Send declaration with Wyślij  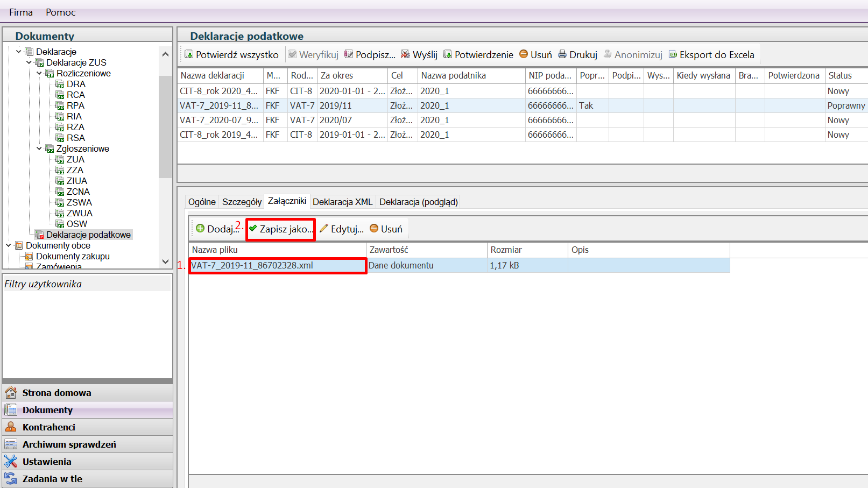419,55
